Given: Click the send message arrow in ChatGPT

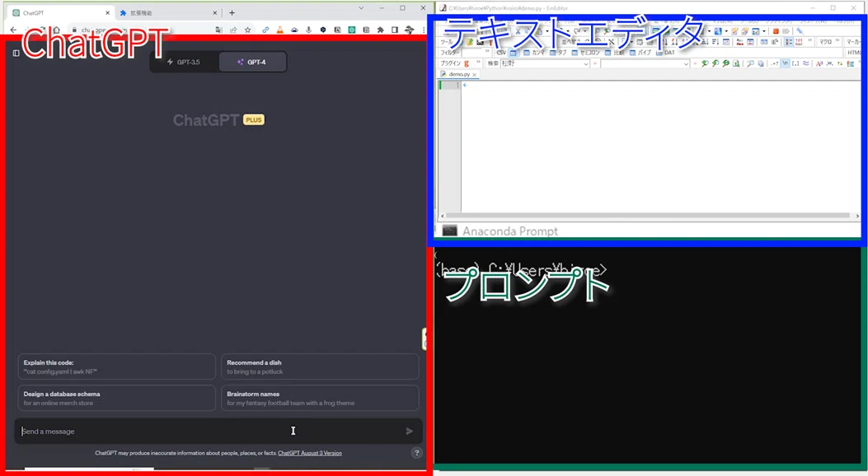Looking at the screenshot, I should pos(409,432).
